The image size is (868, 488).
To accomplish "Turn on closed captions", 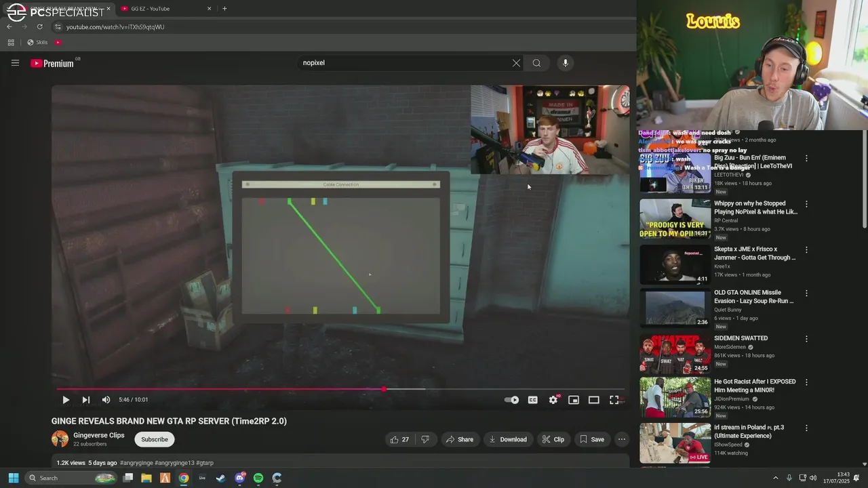I will pyautogui.click(x=533, y=400).
